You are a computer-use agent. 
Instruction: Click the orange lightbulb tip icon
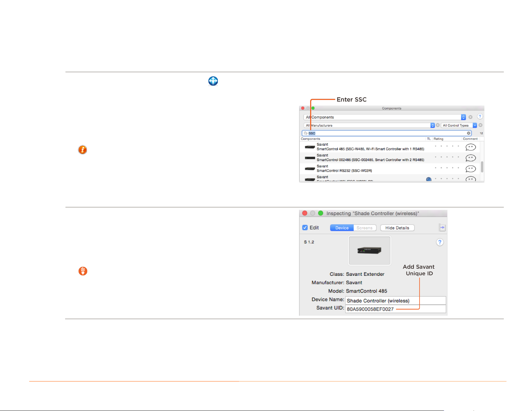(83, 271)
